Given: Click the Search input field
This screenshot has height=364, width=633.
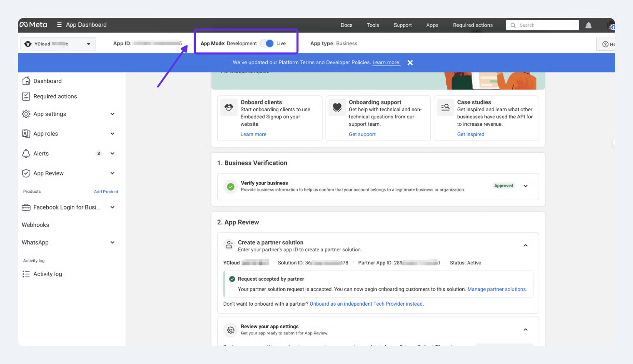Looking at the screenshot, I should point(546,25).
